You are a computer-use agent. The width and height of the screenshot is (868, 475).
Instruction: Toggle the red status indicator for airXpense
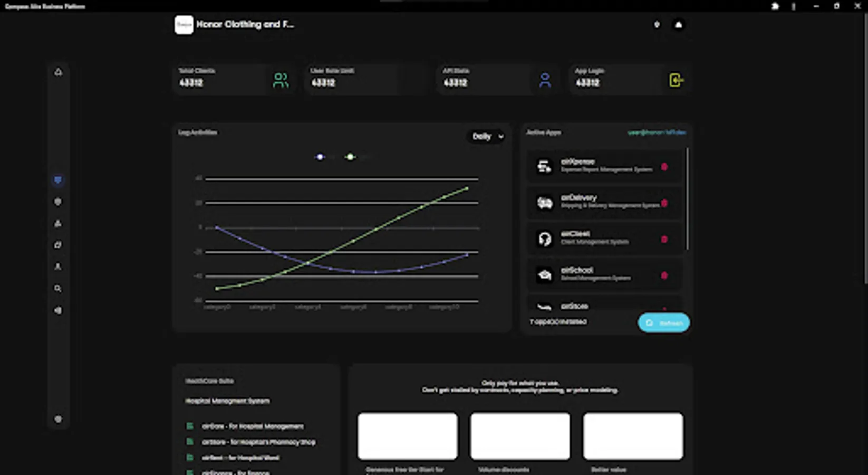click(664, 167)
